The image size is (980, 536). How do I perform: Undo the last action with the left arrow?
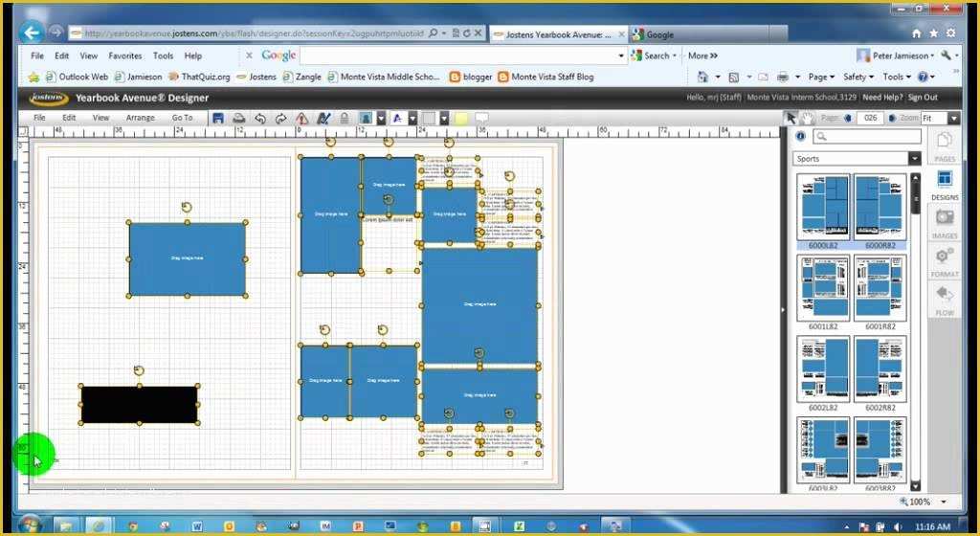pyautogui.click(x=260, y=118)
